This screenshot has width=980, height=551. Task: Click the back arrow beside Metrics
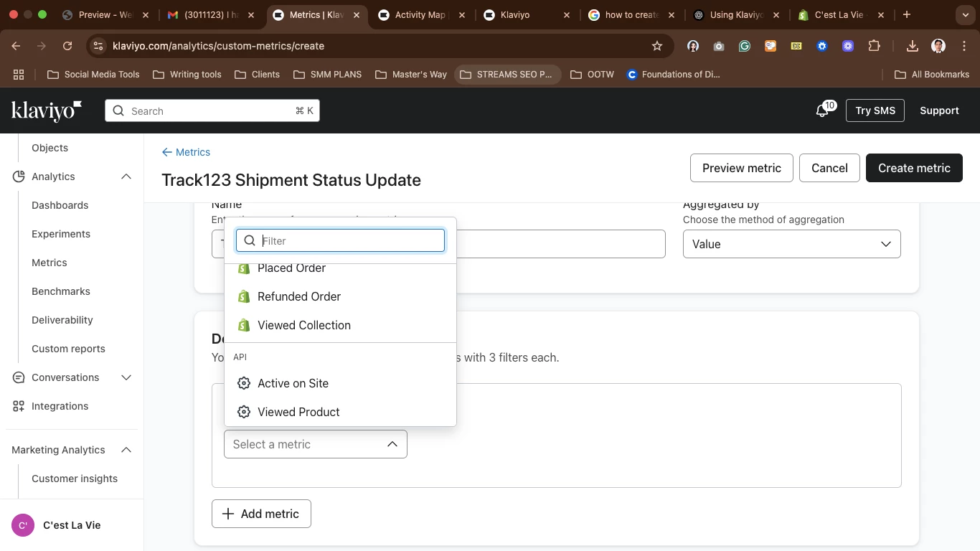[x=167, y=152]
